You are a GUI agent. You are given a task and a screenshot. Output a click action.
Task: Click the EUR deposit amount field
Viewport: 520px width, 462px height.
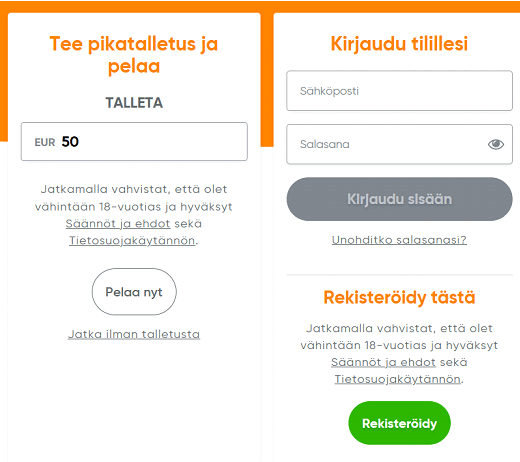pos(134,142)
